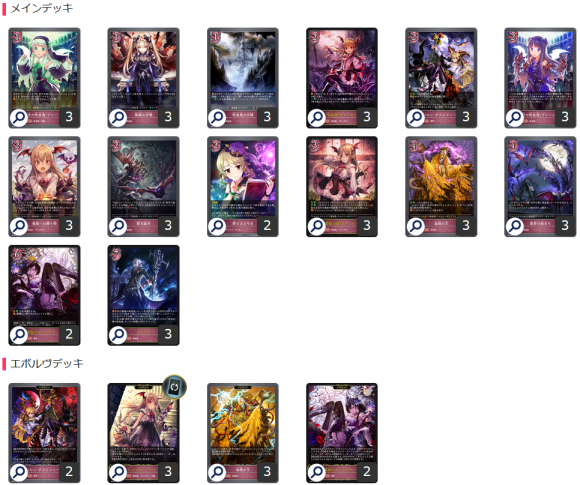This screenshot has height=485, width=580.
Task: Magnify the green-haired nun card
Action: pos(19,118)
